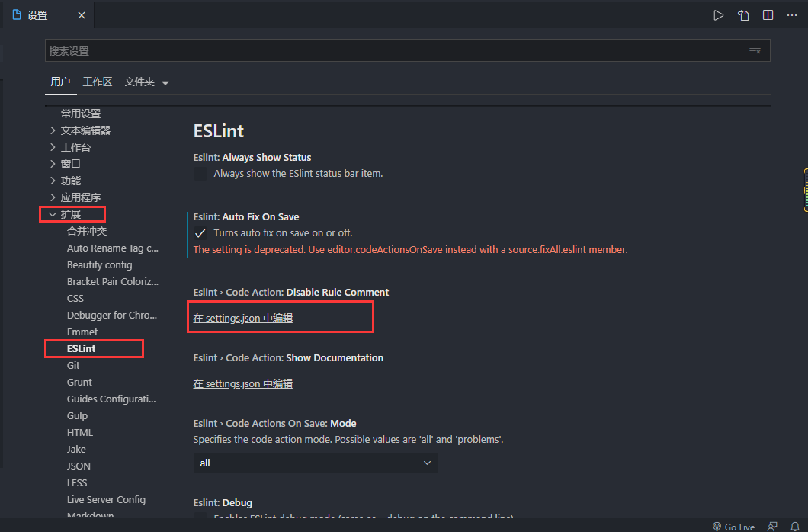
Task: Select Git in extension list
Action: (x=73, y=366)
